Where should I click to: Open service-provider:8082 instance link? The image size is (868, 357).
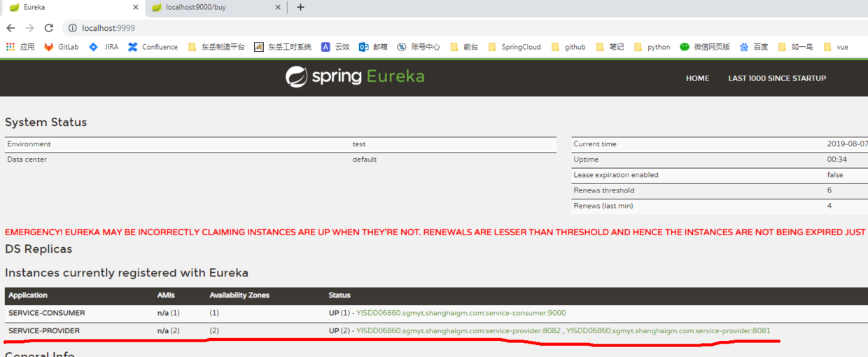[458, 330]
